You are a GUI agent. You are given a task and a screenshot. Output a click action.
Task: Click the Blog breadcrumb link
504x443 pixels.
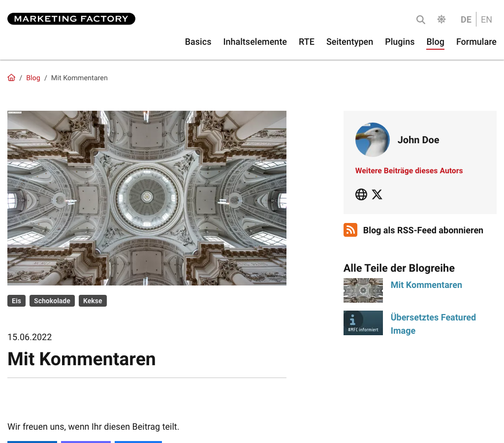pyautogui.click(x=33, y=78)
